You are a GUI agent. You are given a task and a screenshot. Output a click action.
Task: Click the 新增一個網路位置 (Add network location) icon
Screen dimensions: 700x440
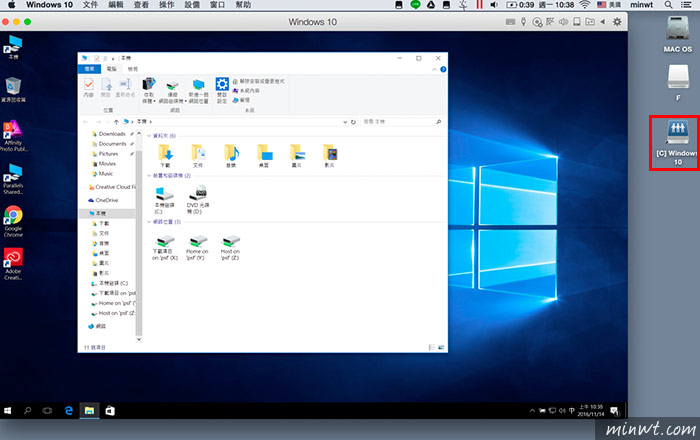pos(198,85)
